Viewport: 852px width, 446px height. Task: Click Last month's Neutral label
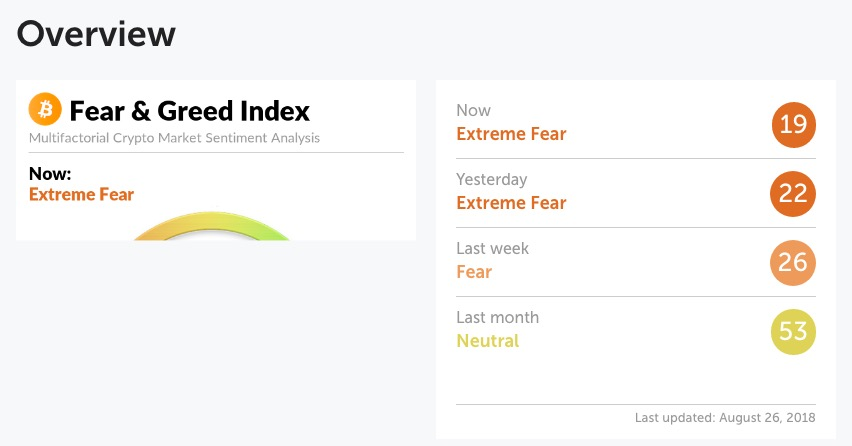(x=488, y=341)
